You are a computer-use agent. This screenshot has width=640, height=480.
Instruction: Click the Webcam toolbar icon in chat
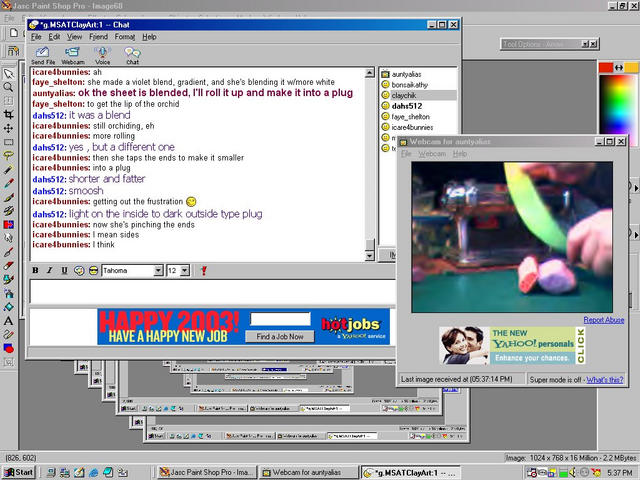click(x=73, y=56)
